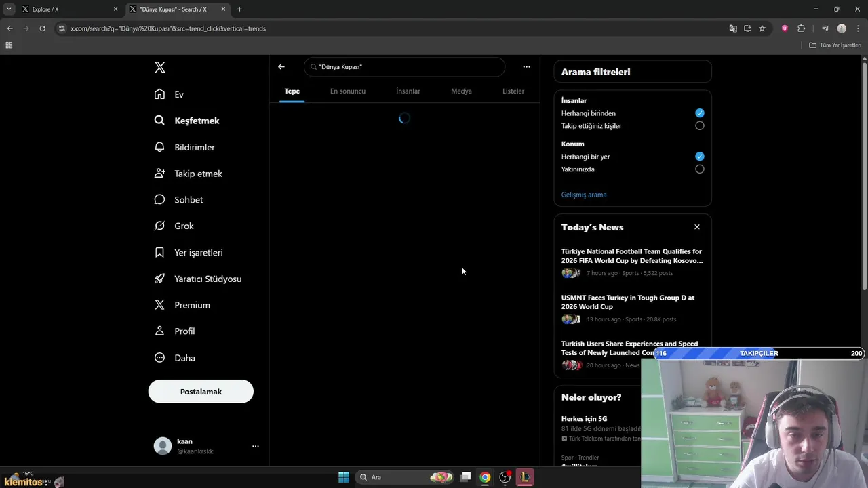Open media controls icon in Chrome toolbar
868x488 pixels.
tap(825, 28)
